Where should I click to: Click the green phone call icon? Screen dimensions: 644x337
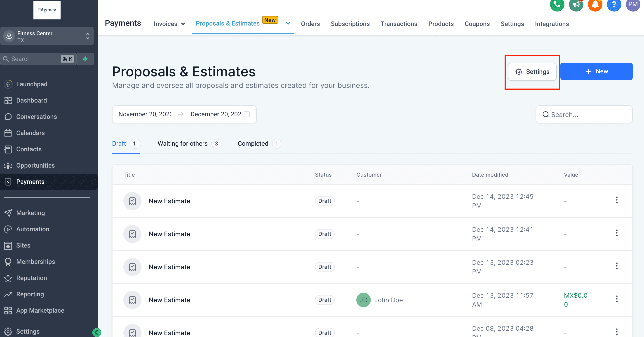coord(557,5)
